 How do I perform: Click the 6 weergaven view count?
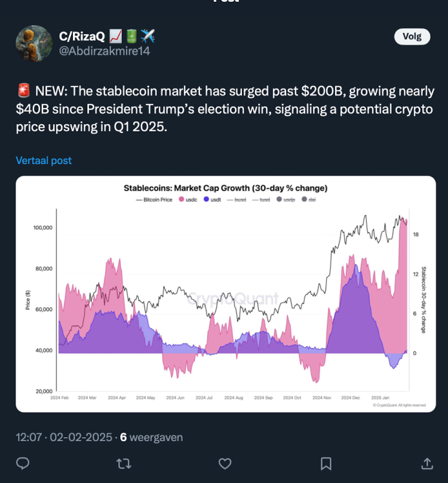[x=151, y=437]
